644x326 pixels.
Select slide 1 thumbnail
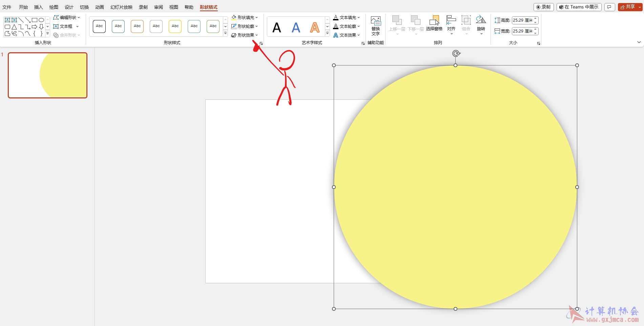tap(48, 75)
